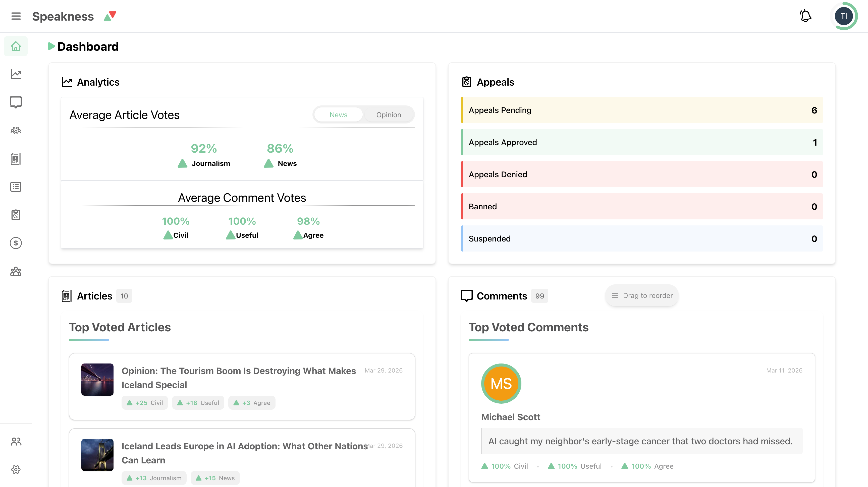Viewport: 868px width, 487px height.
Task: Click the Drag to reorder handle
Action: pyautogui.click(x=641, y=295)
